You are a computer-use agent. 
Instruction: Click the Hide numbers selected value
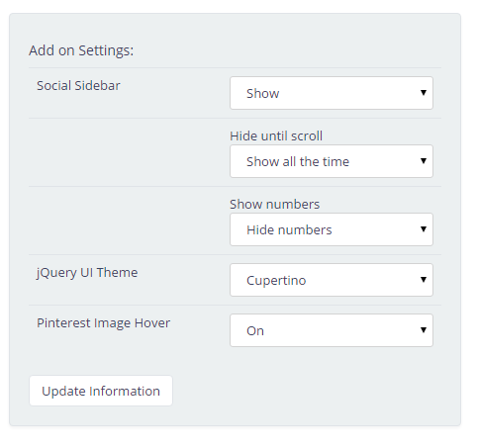tap(289, 229)
